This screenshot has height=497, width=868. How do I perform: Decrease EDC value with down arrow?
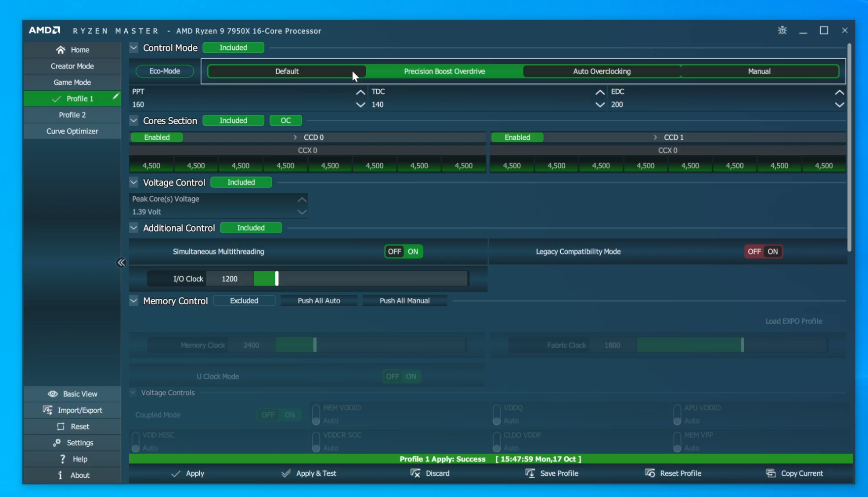coord(839,105)
